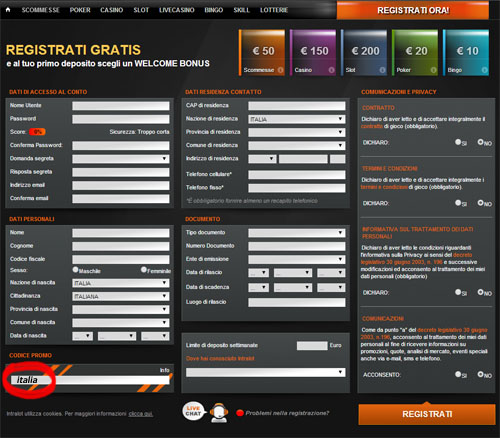This screenshot has width=500, height=438.
Task: Open Nazione di residenza dropdown
Action: [x=297, y=119]
